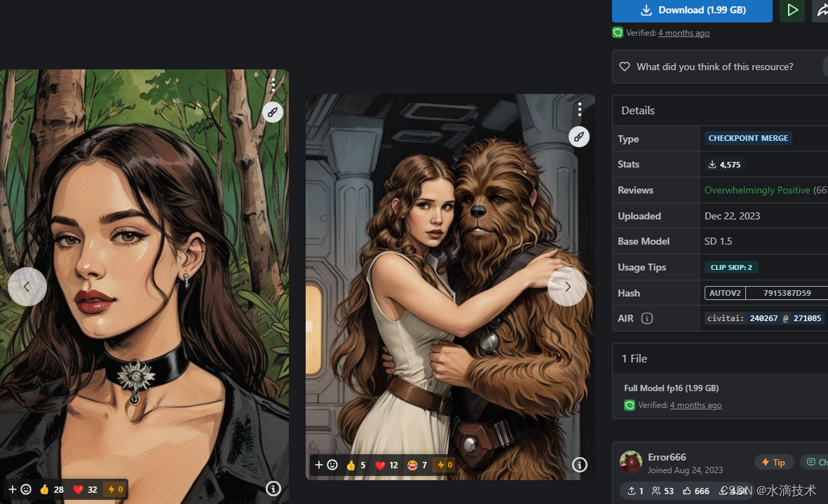The height and width of the screenshot is (504, 828).
Task: Click the followers stat showing 53
Action: [x=663, y=491]
